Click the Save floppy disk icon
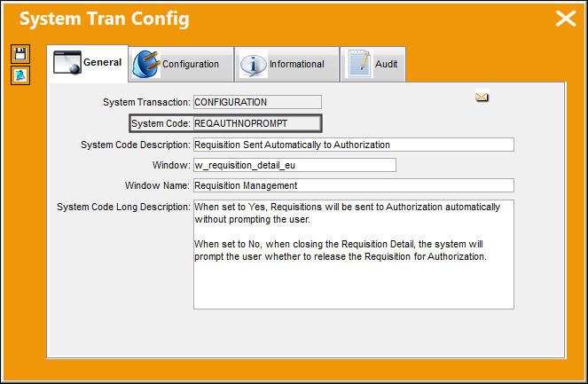Screen dimensions: 588x384 click(20, 54)
